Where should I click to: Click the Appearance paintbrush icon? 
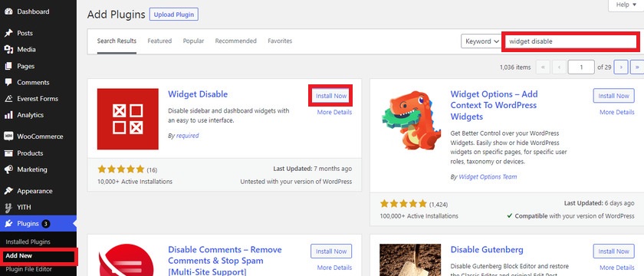[8, 191]
